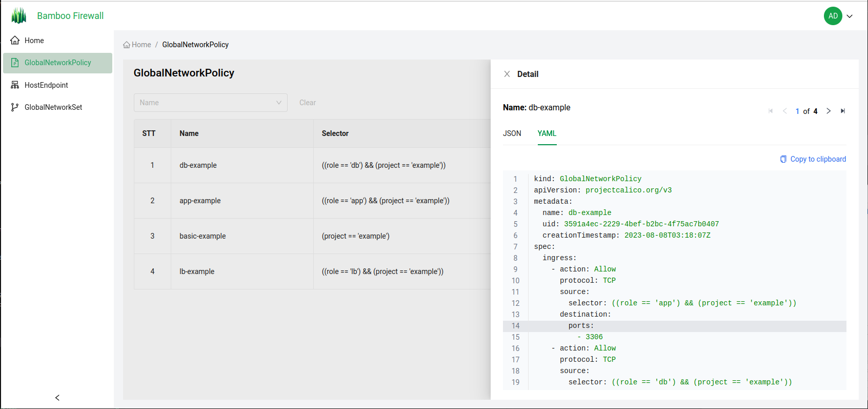Click the 3306 port value line

coord(590,337)
